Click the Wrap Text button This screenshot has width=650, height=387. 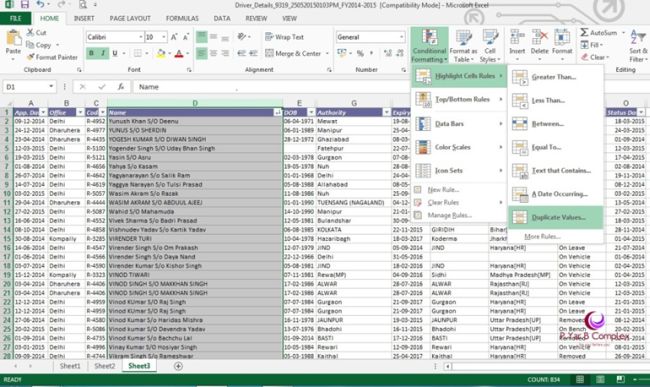pos(284,37)
